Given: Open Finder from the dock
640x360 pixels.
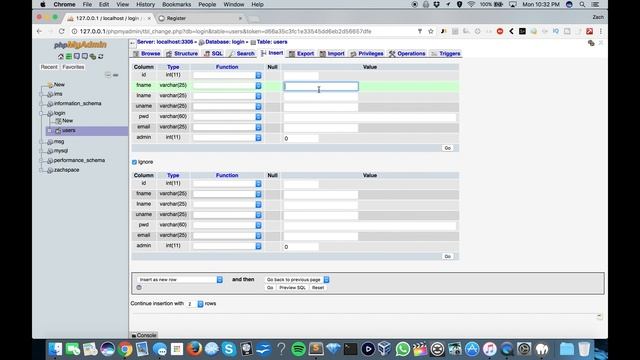Looking at the screenshot, I should [56, 349].
